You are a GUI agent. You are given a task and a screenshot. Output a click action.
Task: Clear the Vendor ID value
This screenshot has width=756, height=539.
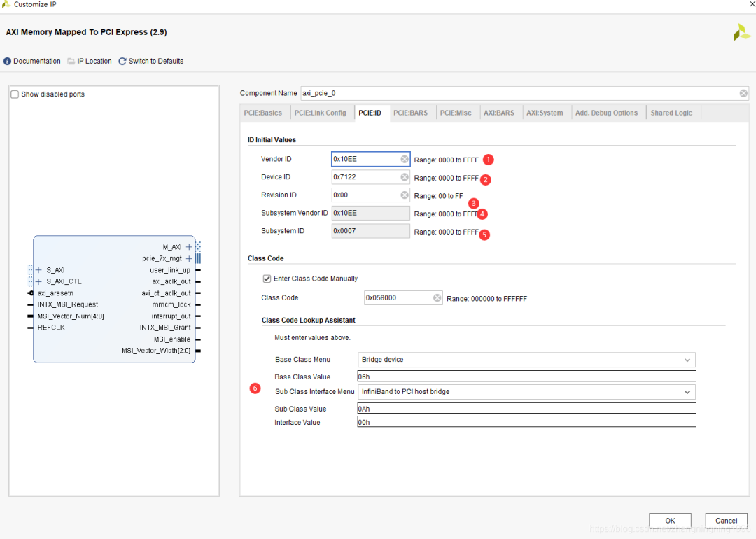405,160
